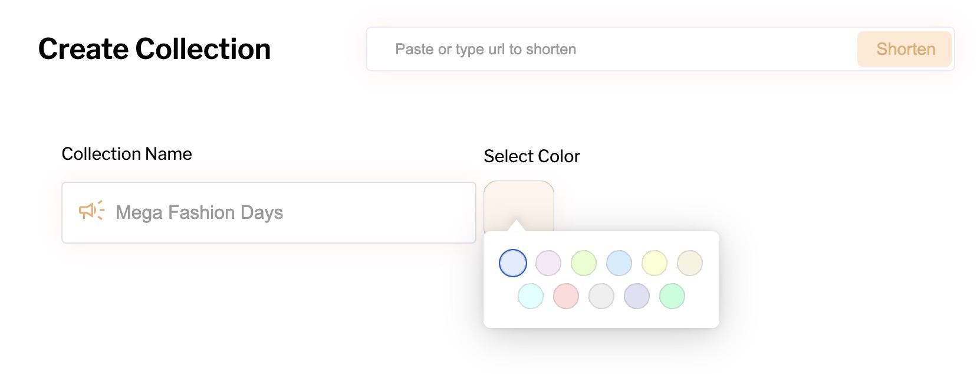This screenshot has width=980, height=374.
Task: Choose the light red pink swatch
Action: pyautogui.click(x=566, y=296)
